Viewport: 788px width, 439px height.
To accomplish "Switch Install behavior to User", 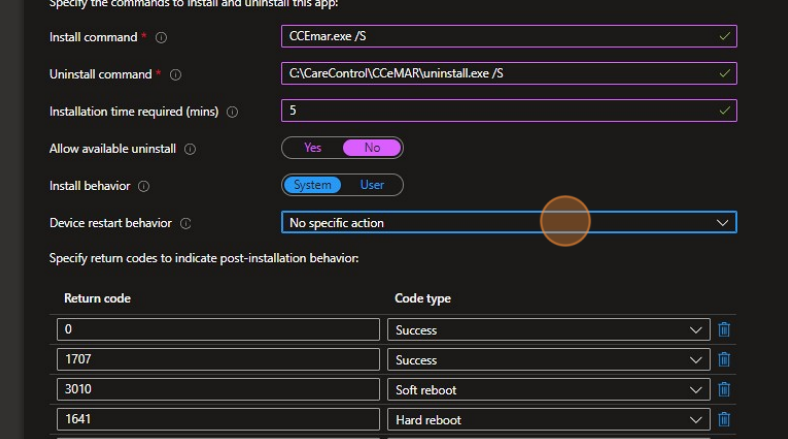I will [372, 185].
